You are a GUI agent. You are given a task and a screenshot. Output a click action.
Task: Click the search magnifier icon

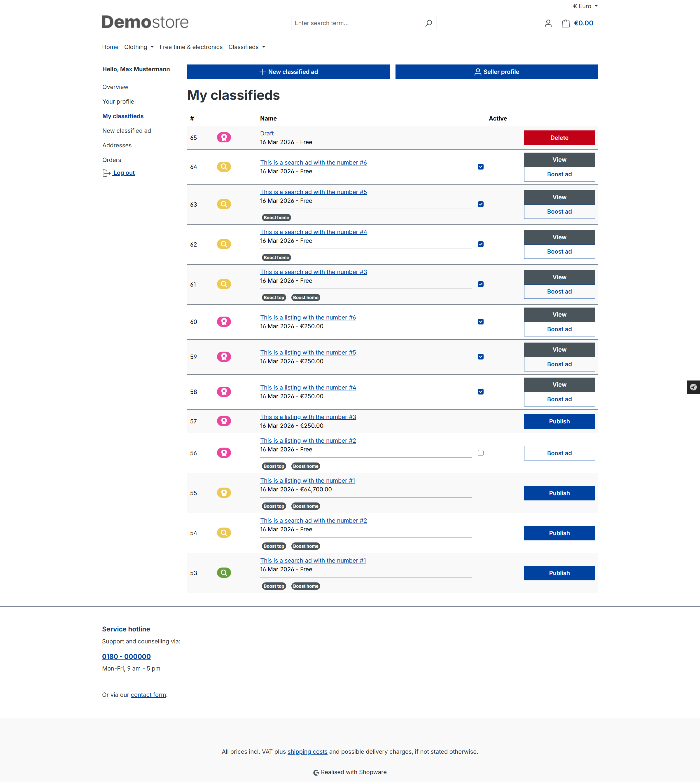[x=428, y=23]
